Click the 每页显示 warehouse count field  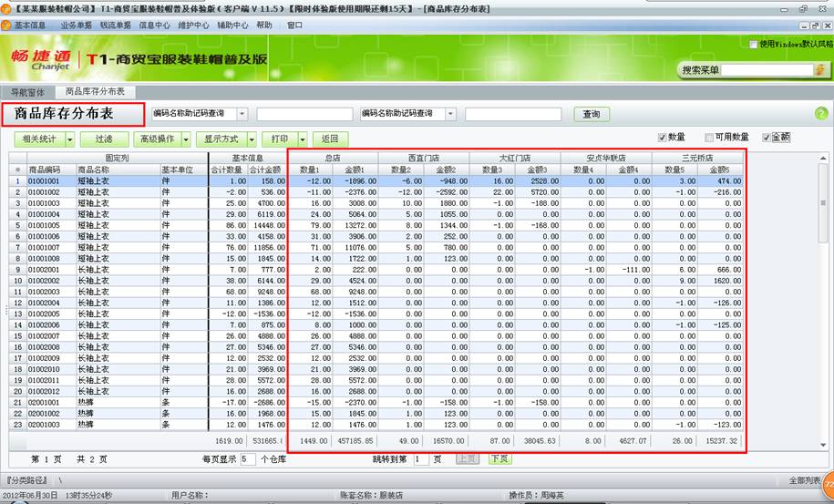point(248,458)
